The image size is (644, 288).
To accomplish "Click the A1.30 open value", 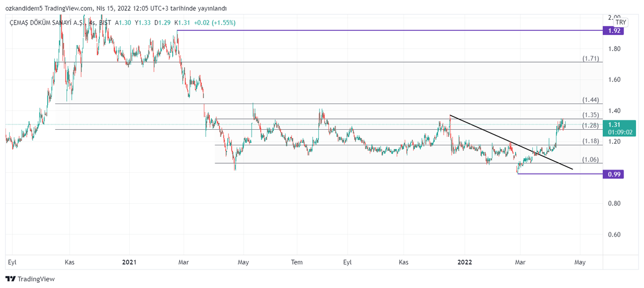I will (123, 23).
